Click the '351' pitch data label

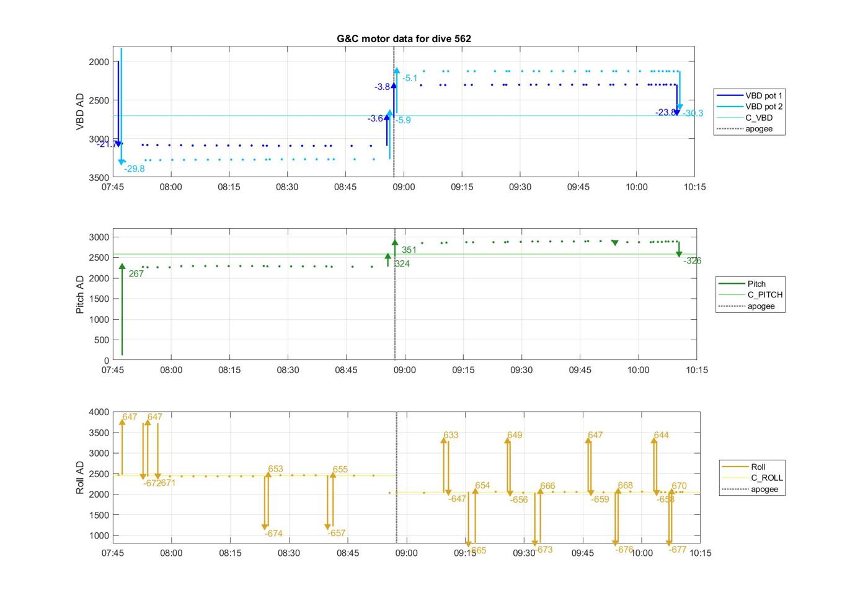pyautogui.click(x=409, y=250)
